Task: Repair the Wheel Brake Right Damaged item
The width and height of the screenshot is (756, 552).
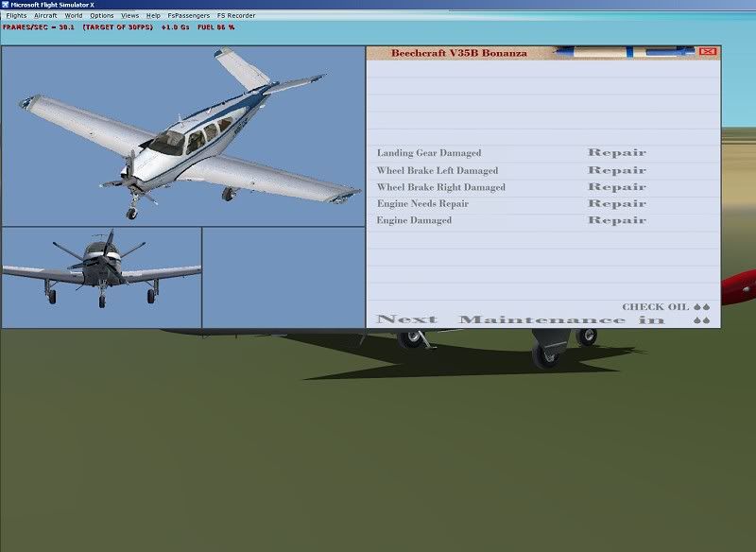Action: click(617, 187)
